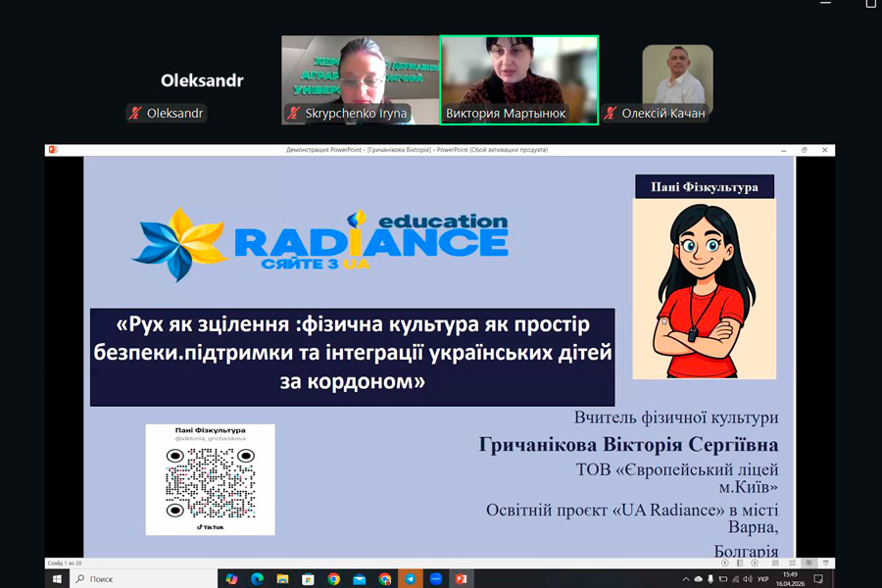Click the Radiance education logo
This screenshot has width=882, height=588.
tap(320, 244)
